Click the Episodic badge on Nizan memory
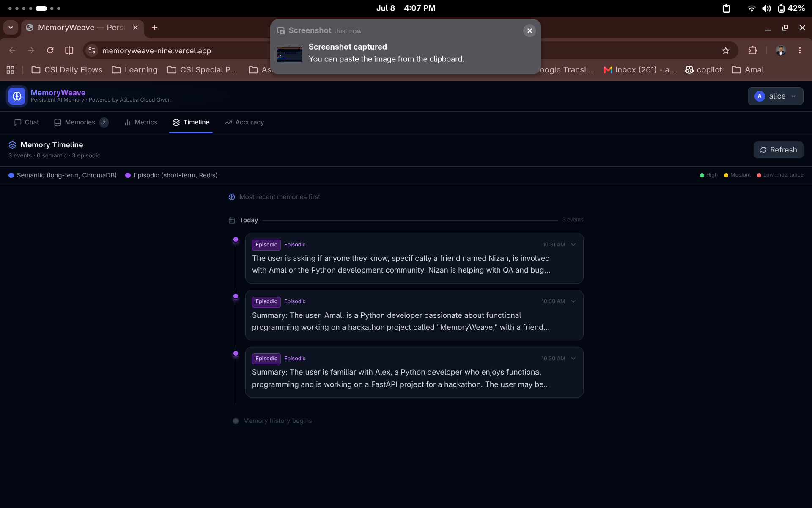 [266, 245]
